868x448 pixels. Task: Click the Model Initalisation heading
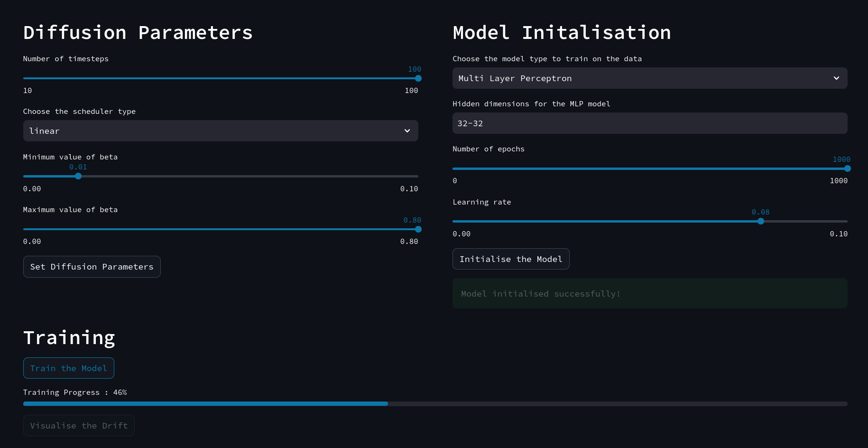point(562,33)
